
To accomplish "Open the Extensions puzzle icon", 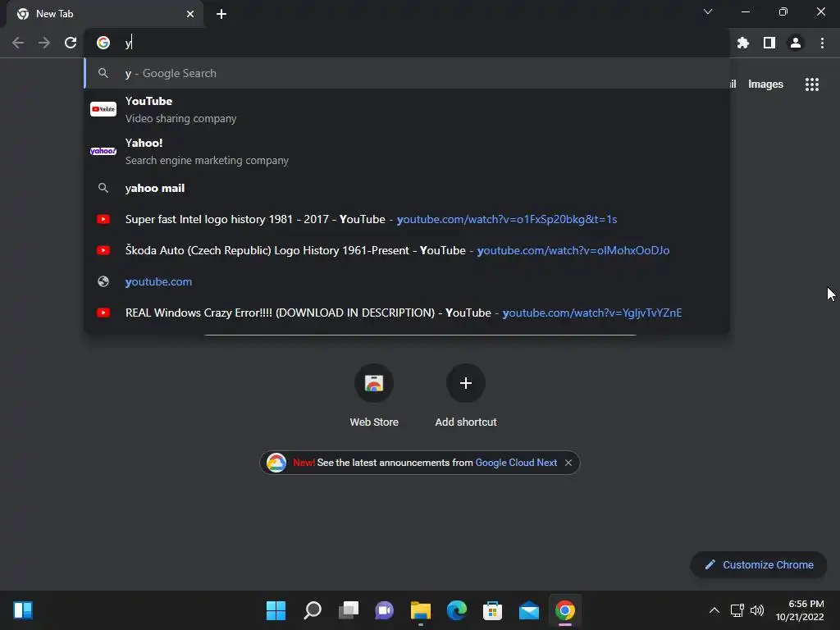I will tap(743, 43).
